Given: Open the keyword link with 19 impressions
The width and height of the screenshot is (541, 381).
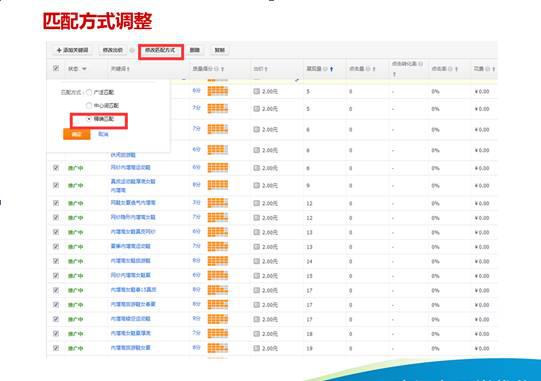Looking at the screenshot, I should pyautogui.click(x=130, y=348).
